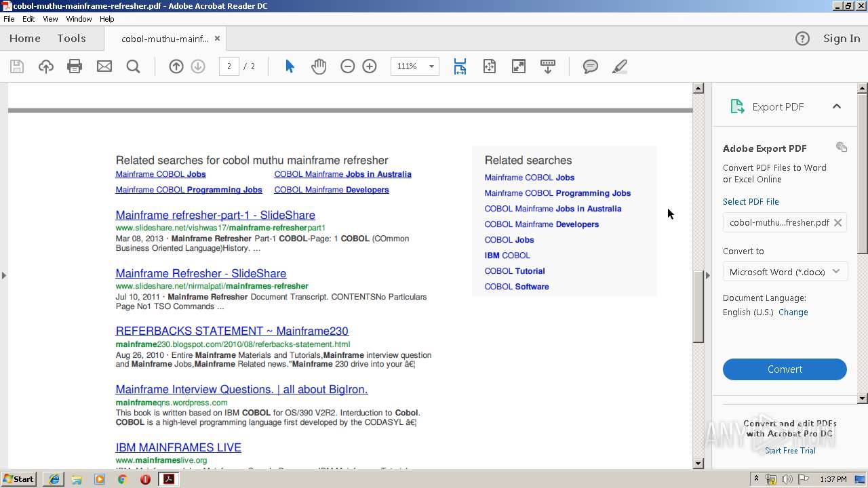Go to next page arrow
Image resolution: width=868 pixels, height=488 pixels.
coord(198,66)
